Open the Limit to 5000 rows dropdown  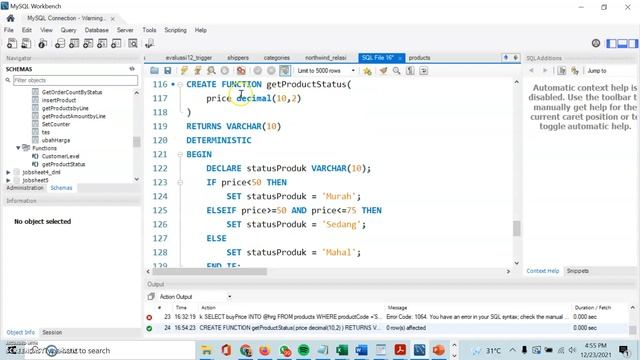coord(326,71)
